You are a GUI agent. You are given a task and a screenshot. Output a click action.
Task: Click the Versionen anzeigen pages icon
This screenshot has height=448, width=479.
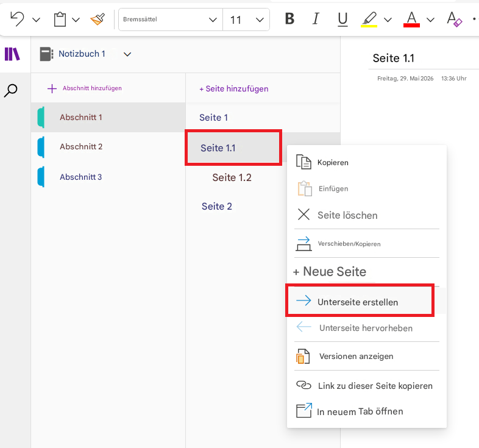303,357
